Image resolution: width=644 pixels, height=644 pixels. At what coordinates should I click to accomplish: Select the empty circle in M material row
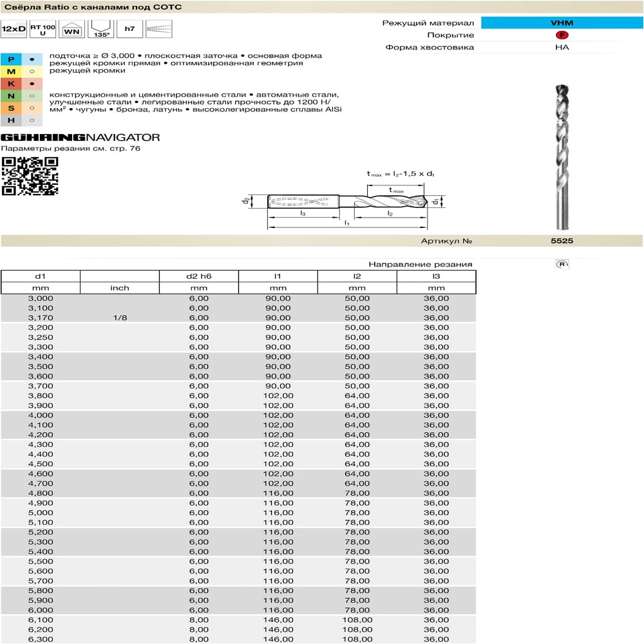click(32, 71)
